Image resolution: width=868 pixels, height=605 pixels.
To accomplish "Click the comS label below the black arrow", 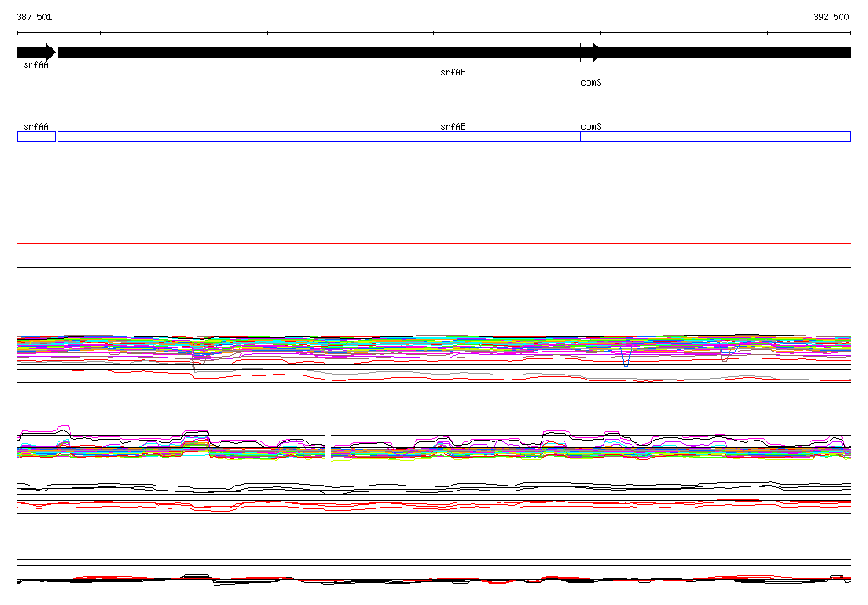I will tap(591, 83).
